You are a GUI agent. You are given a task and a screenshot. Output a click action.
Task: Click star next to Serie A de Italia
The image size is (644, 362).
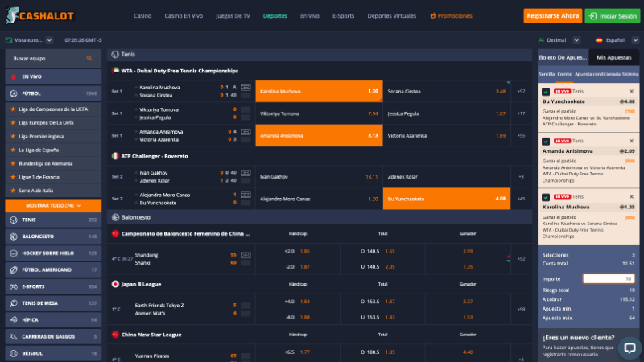(x=13, y=191)
